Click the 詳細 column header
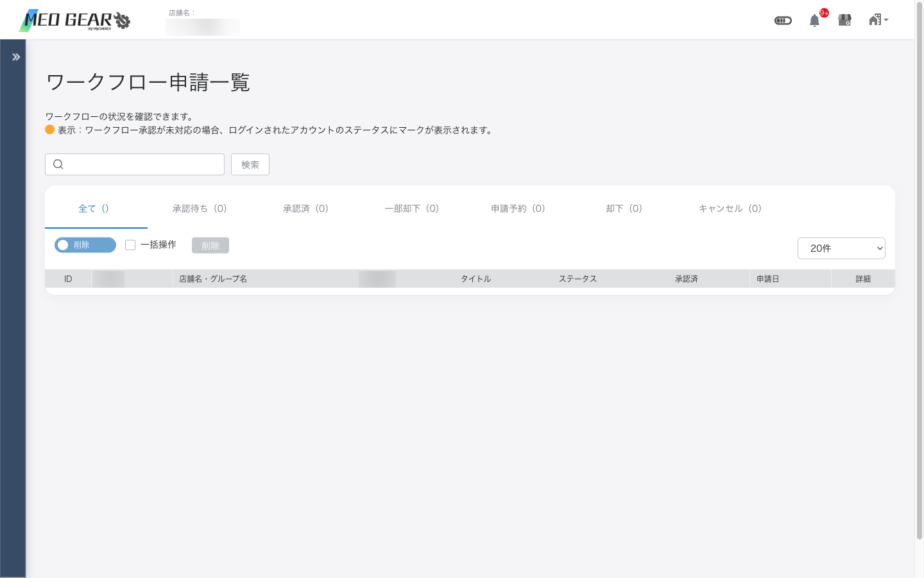Image resolution: width=924 pixels, height=578 pixels. (863, 279)
